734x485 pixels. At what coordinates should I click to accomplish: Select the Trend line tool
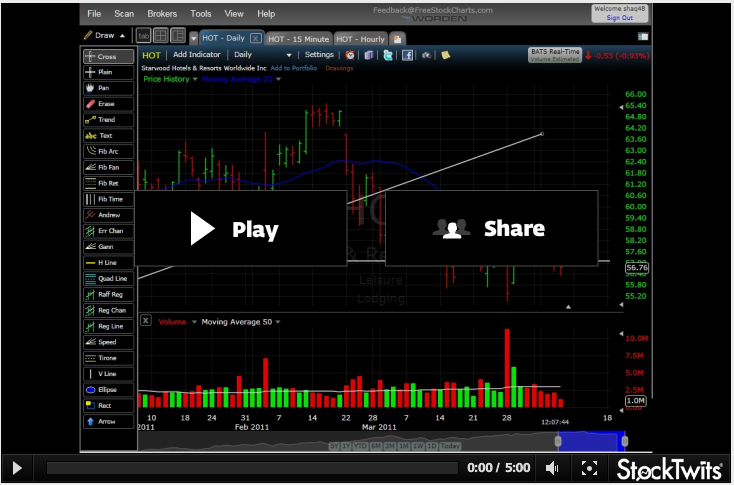(x=109, y=120)
